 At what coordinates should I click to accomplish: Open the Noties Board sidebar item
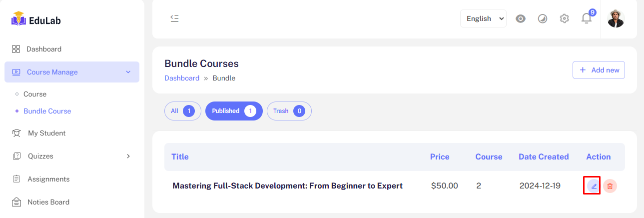click(x=48, y=202)
